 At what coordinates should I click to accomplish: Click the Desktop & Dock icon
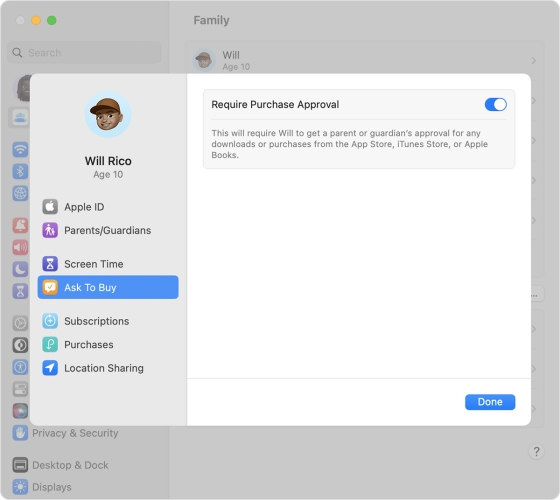click(x=20, y=465)
